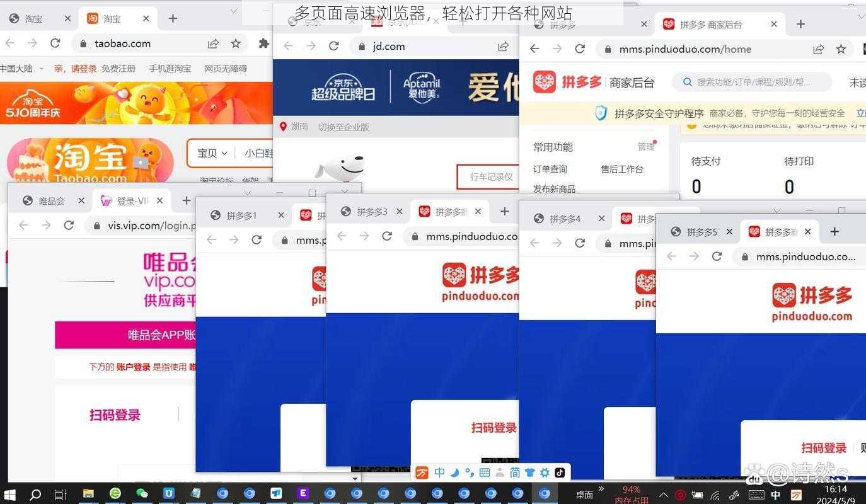This screenshot has width=866, height=504.
Task: Open the extensions puzzle icon in the Taobao window
Action: [263, 43]
